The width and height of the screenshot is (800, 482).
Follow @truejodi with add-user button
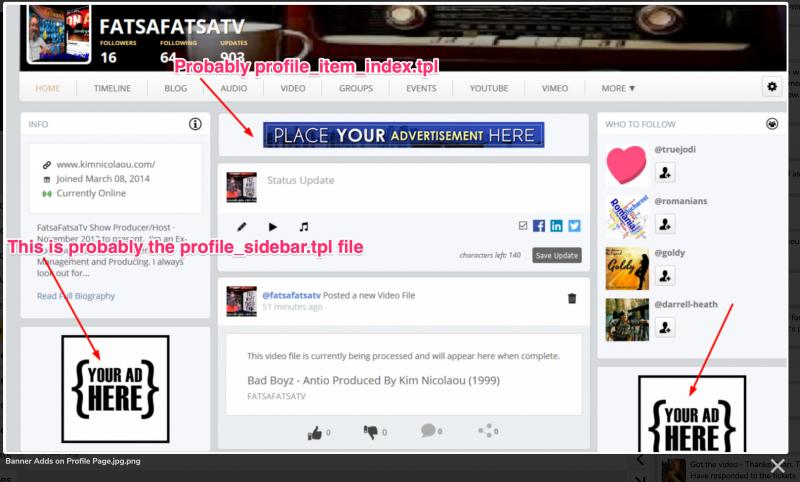click(x=665, y=172)
